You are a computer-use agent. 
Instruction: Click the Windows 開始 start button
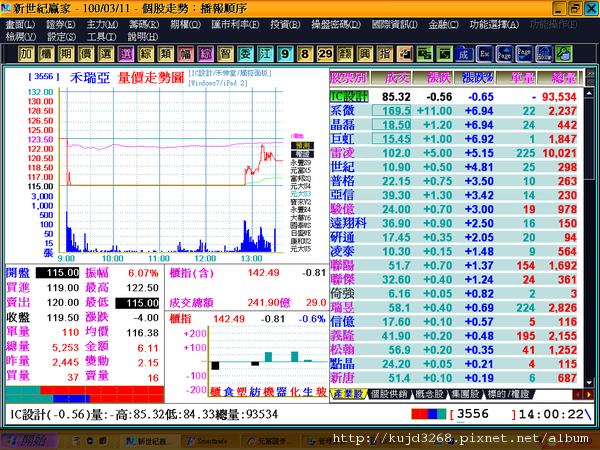29,441
